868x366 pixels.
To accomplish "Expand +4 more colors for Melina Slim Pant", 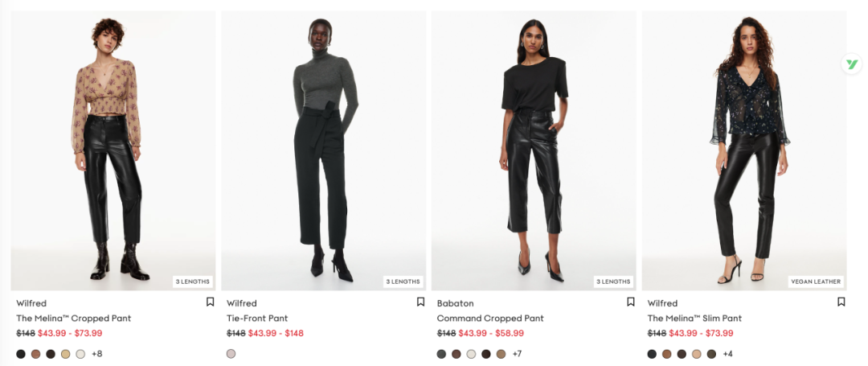I will tap(728, 354).
